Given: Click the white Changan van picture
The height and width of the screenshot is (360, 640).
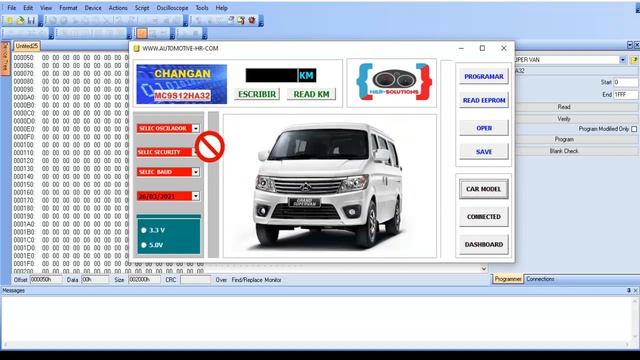Looking at the screenshot, I should click(330, 186).
